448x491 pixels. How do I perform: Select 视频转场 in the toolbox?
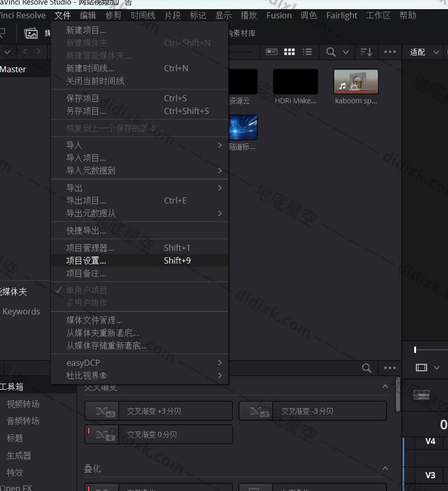[x=23, y=404]
